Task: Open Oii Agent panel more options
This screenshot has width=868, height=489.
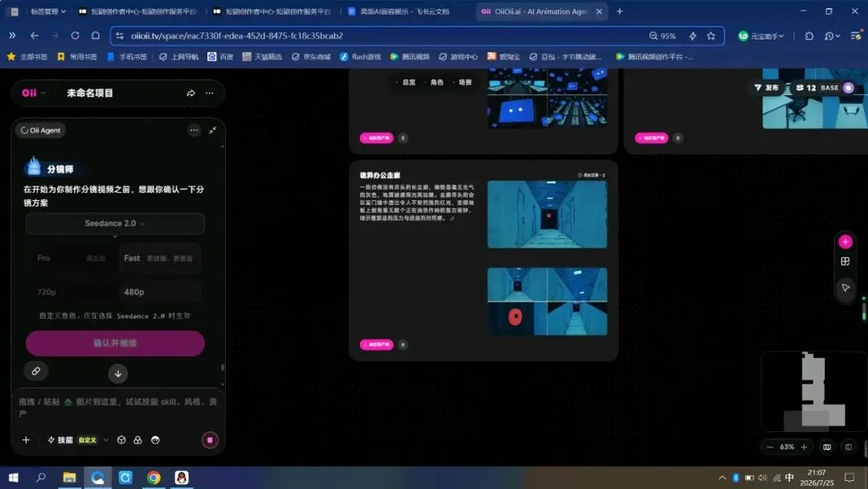Action: 194,130
